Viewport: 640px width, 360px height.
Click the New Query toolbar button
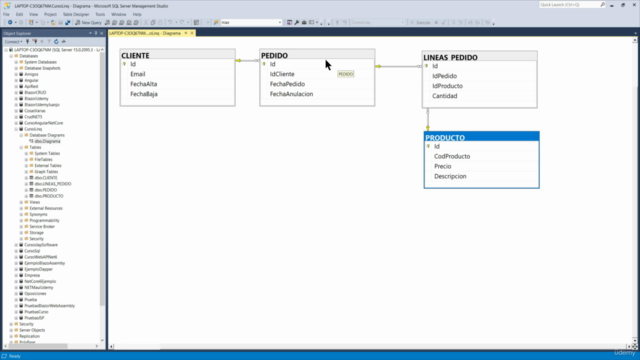[88, 22]
